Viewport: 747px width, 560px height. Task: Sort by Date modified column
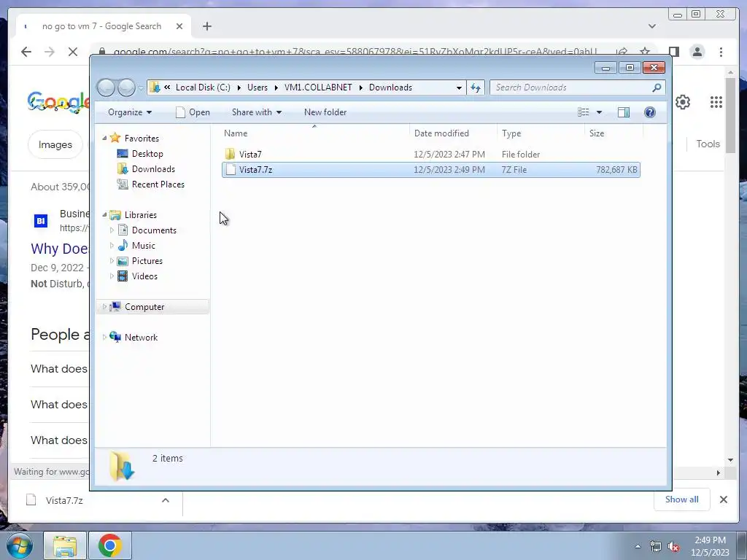[452, 133]
